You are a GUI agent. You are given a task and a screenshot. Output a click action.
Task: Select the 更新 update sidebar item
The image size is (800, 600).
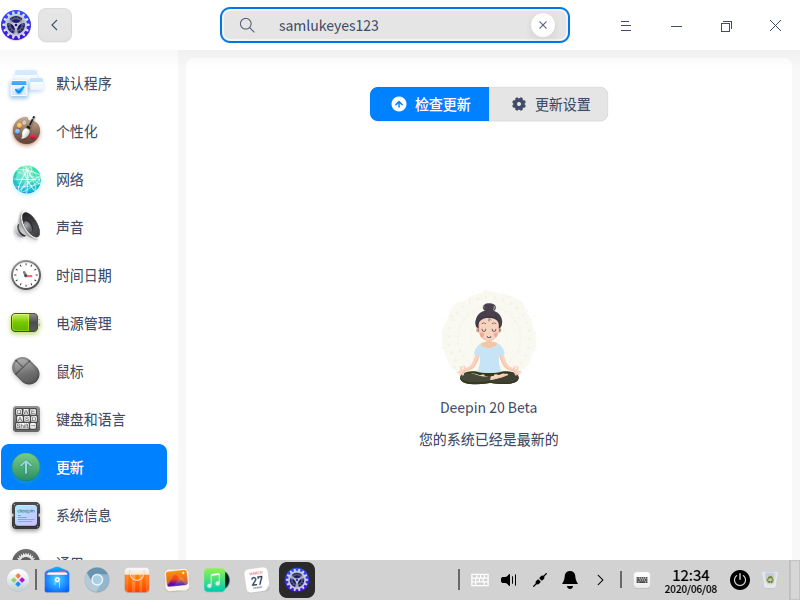coord(84,467)
